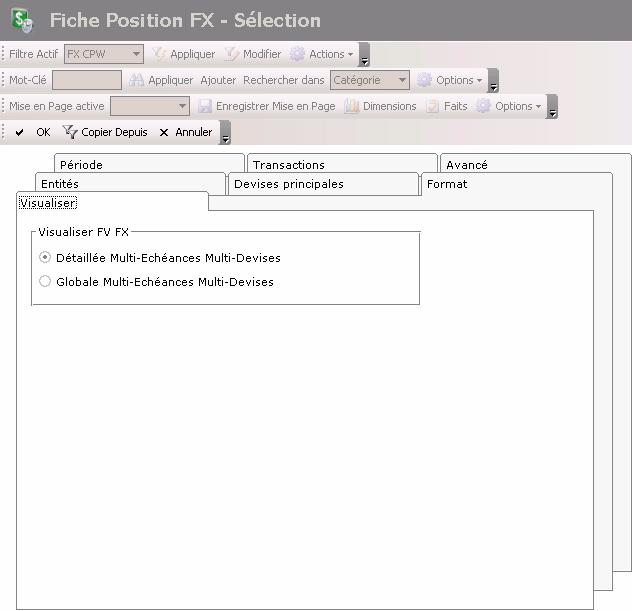Open the Catégorie search dropdown

[x=401, y=80]
